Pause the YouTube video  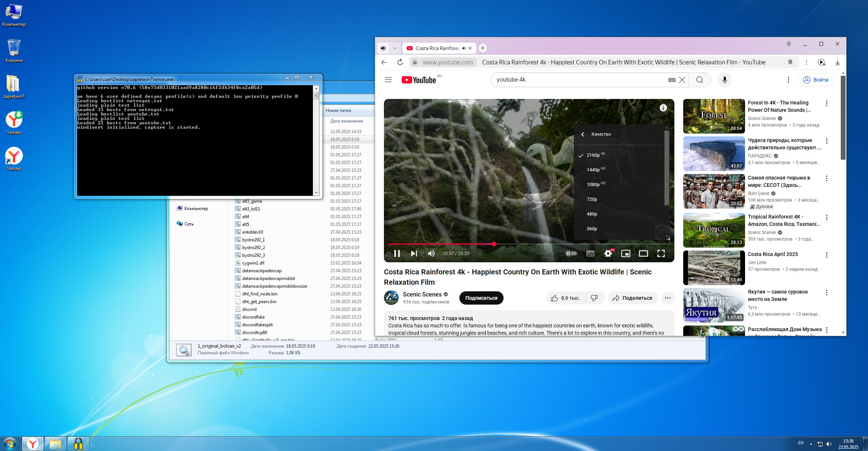[397, 253]
